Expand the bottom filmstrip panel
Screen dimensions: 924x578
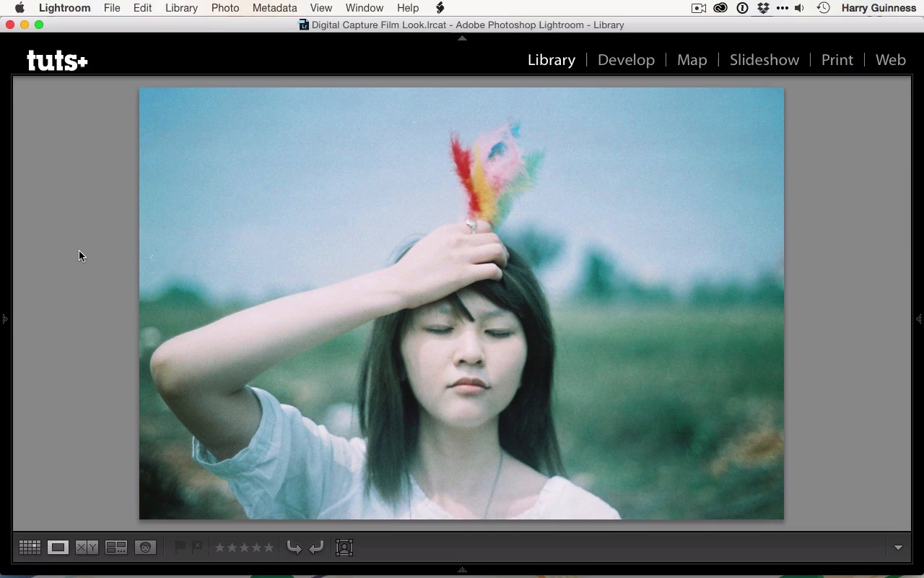(x=462, y=570)
